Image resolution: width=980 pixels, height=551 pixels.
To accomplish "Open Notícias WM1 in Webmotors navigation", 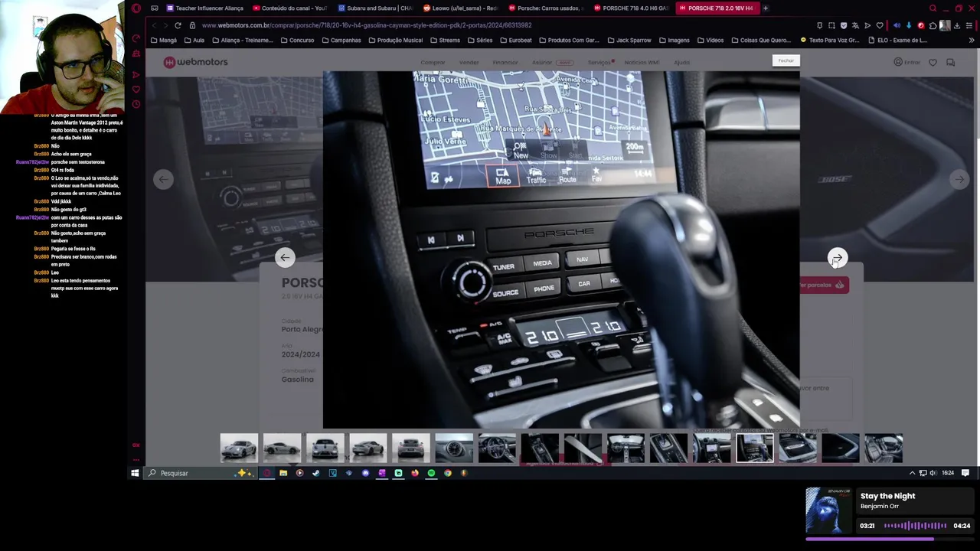I will pos(642,62).
